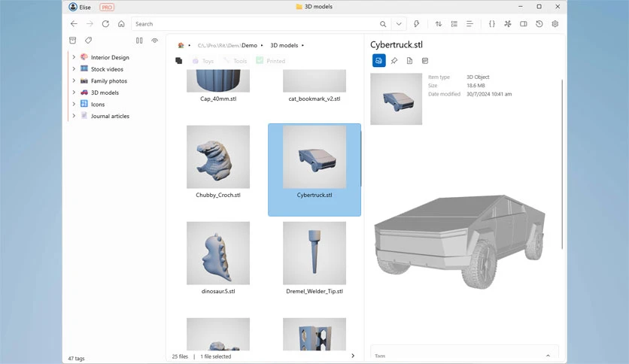The height and width of the screenshot is (364, 629).
Task: Open the grouping list icon in toolbar
Action: pyautogui.click(x=454, y=24)
